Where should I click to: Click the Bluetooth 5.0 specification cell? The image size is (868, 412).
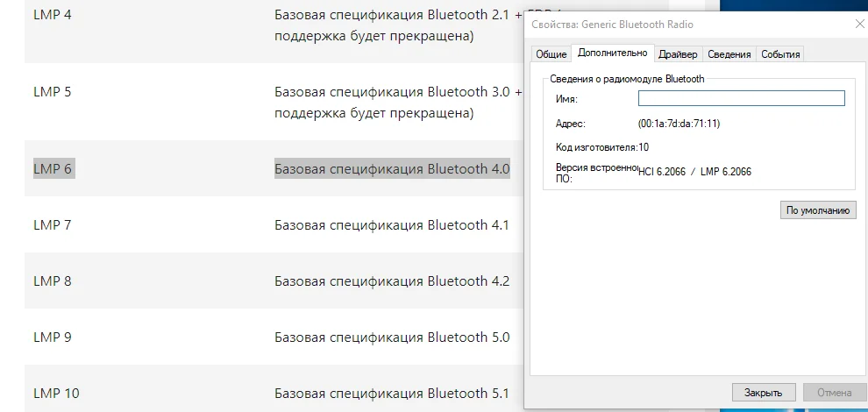pos(391,337)
